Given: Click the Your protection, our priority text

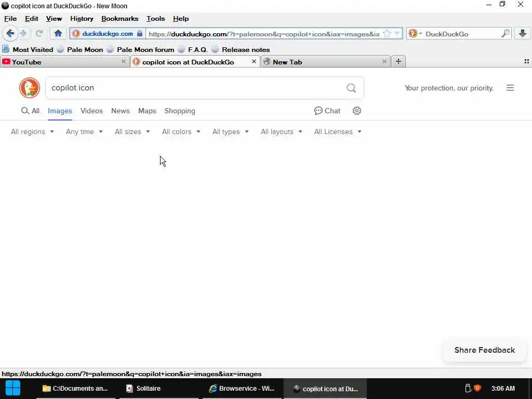Looking at the screenshot, I should (x=449, y=88).
